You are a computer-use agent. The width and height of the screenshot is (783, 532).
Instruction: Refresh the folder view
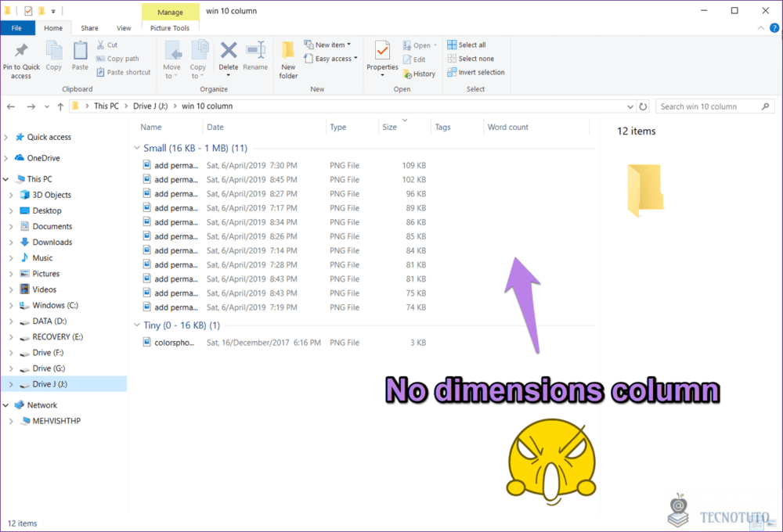pyautogui.click(x=643, y=106)
